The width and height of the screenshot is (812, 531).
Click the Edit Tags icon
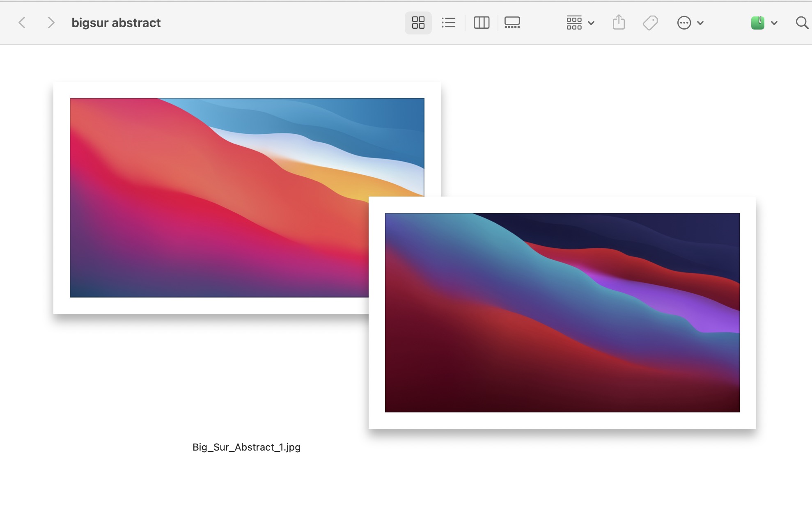point(650,23)
